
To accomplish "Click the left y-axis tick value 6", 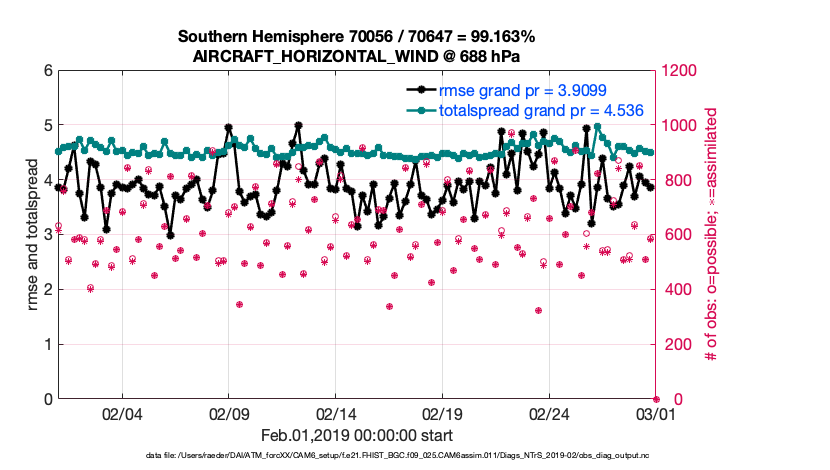I will (x=47, y=72).
